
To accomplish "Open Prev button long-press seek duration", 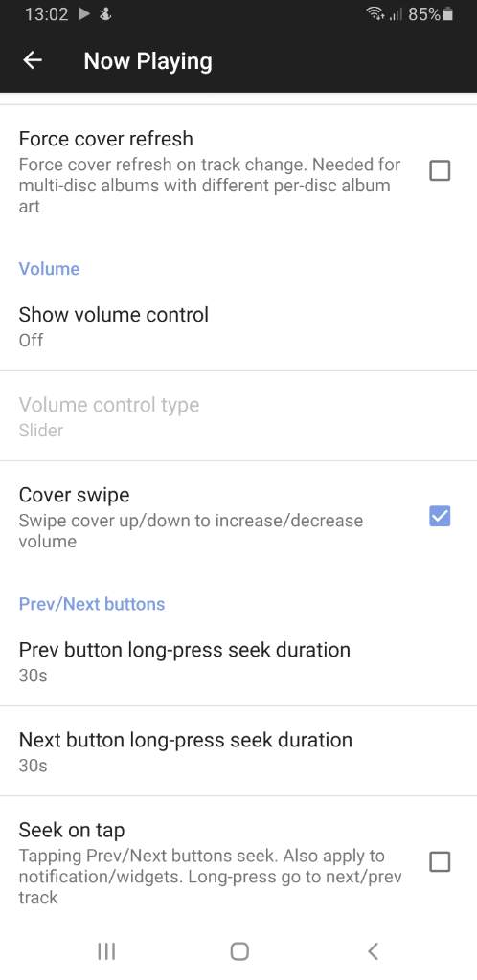I will [238, 661].
